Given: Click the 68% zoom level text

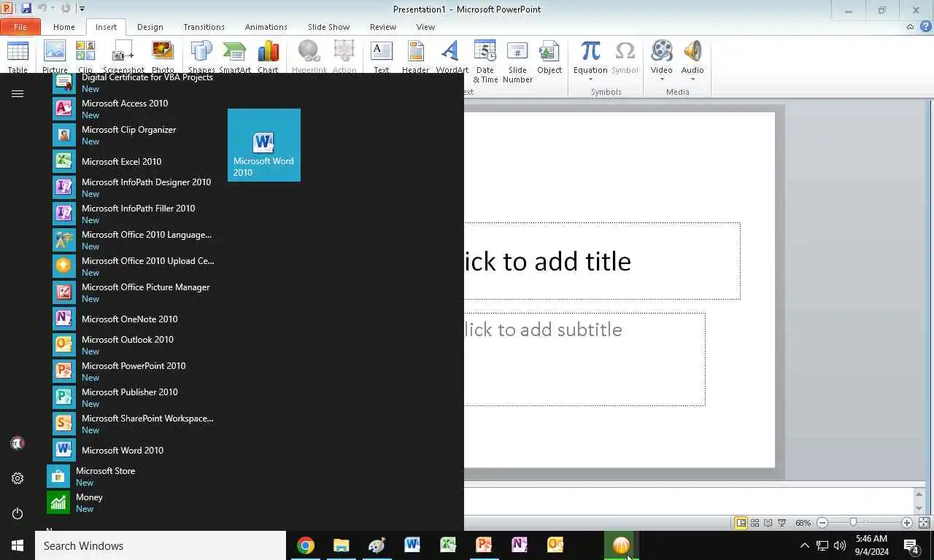Looking at the screenshot, I should click(x=803, y=523).
